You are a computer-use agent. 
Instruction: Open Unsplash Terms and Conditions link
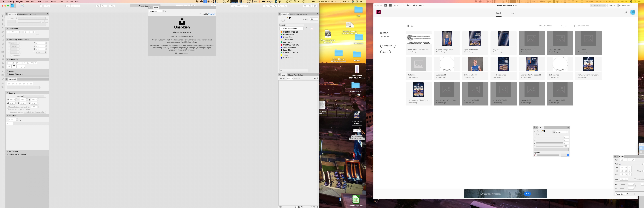(186, 50)
